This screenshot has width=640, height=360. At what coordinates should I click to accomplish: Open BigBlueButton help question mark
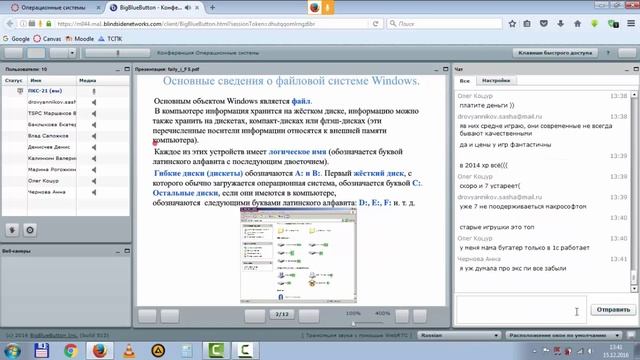pos(608,53)
